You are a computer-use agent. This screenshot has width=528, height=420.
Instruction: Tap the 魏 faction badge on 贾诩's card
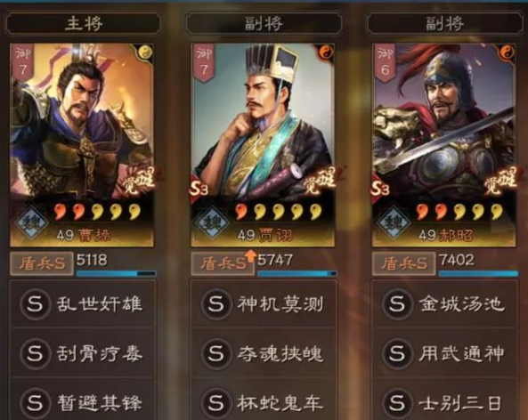pos(213,222)
